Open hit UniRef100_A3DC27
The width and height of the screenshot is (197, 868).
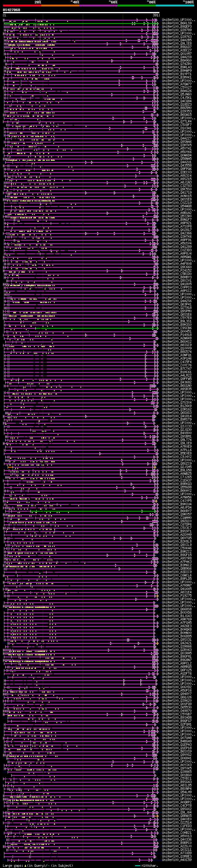[x=177, y=50]
